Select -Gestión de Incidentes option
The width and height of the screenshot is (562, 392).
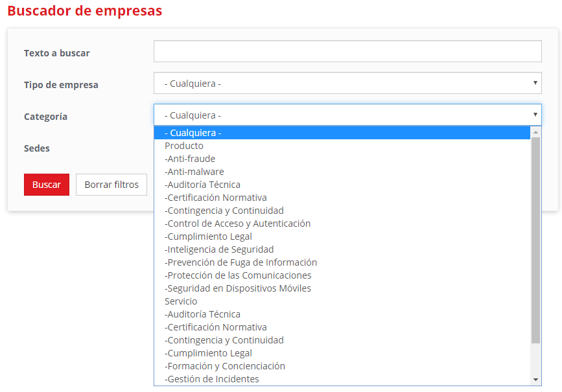[x=212, y=379]
